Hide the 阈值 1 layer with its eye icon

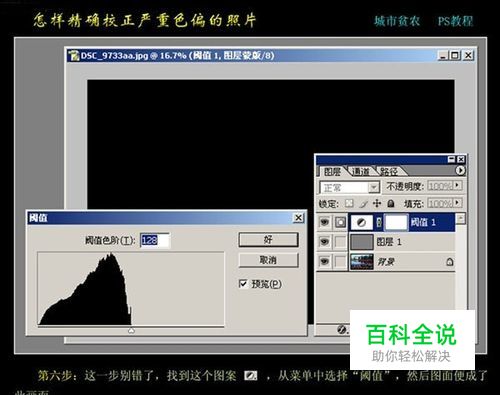pos(324,222)
